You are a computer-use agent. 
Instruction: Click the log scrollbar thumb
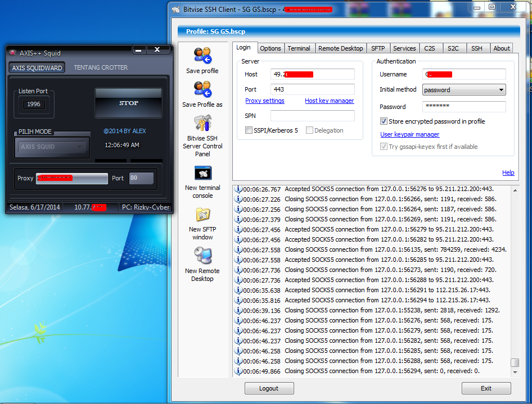tap(515, 362)
